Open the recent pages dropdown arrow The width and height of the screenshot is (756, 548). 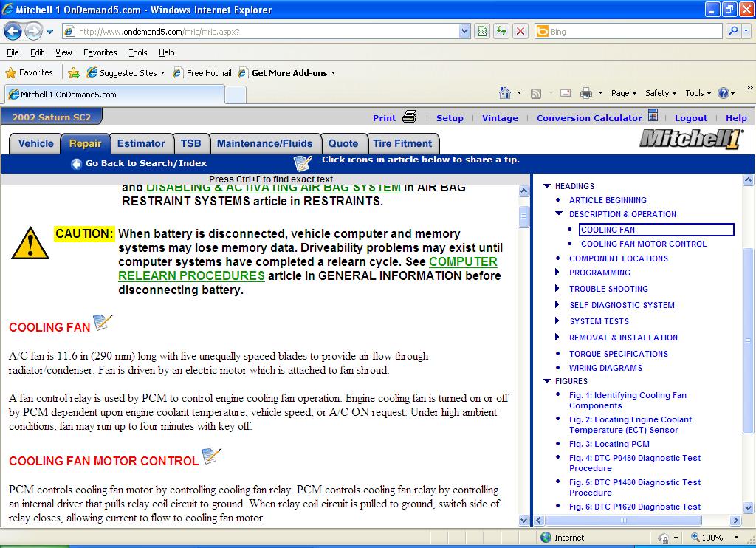[49, 32]
